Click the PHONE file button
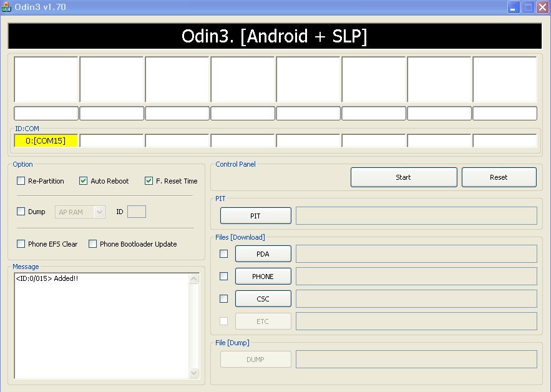The image size is (551, 392). 263,277
